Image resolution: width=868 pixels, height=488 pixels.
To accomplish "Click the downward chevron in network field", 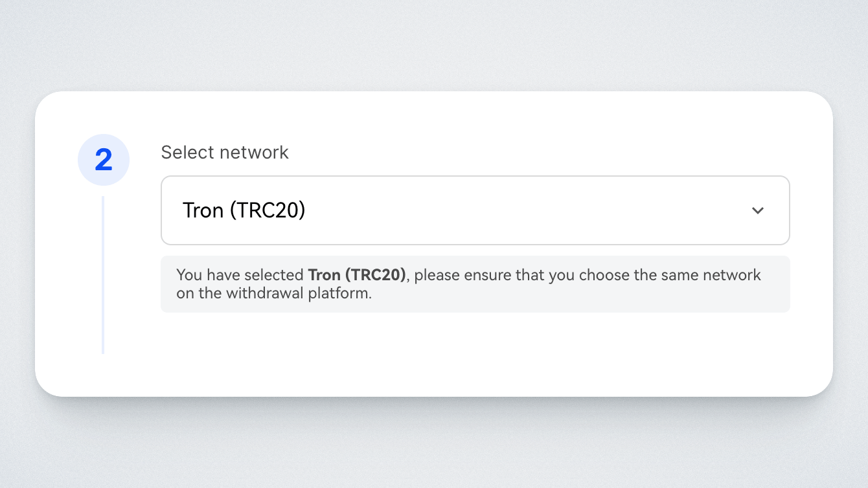I will click(758, 210).
